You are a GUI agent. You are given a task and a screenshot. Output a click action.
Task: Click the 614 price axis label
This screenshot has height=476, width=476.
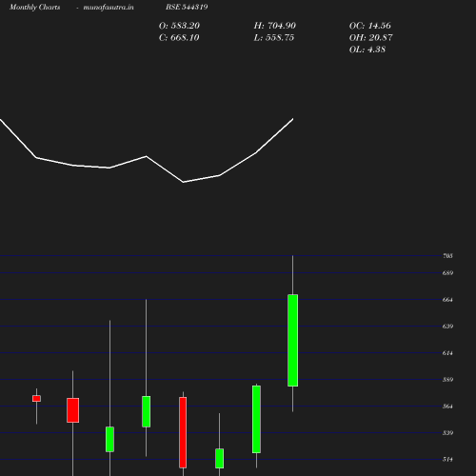click(447, 353)
